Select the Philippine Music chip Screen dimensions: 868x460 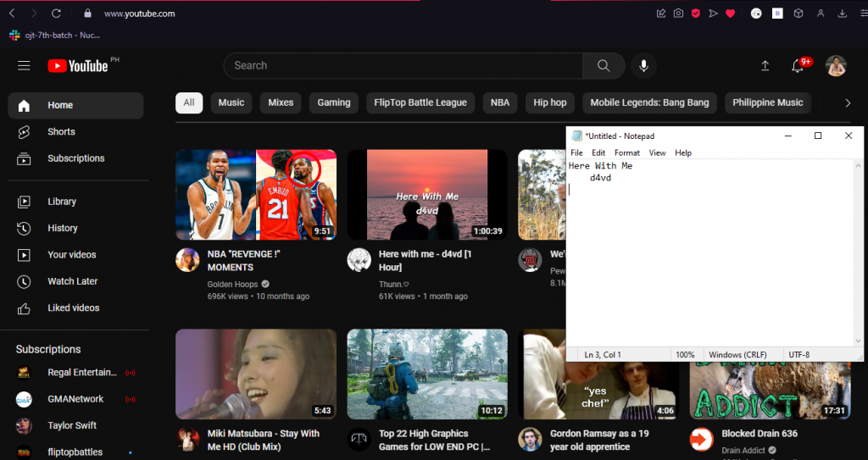pyautogui.click(x=768, y=103)
